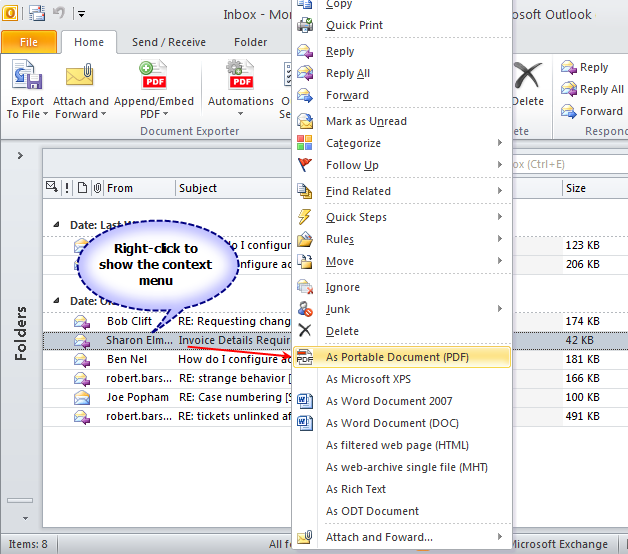Viewport: 628px width, 554px height.
Task: Select As web-archive single file (MHT)
Action: [x=402, y=467]
